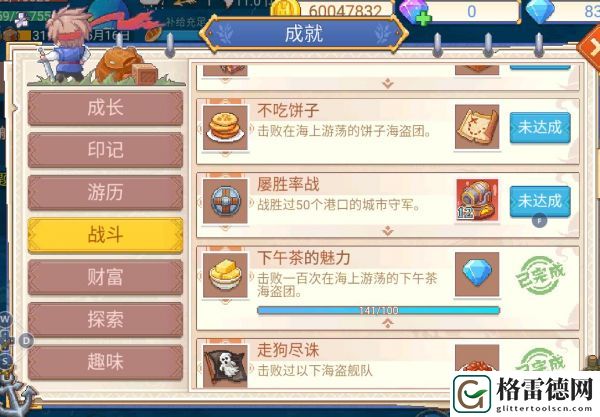600x417 pixels.
Task: Click the gold coin currency icon
Action: pyautogui.click(x=285, y=8)
